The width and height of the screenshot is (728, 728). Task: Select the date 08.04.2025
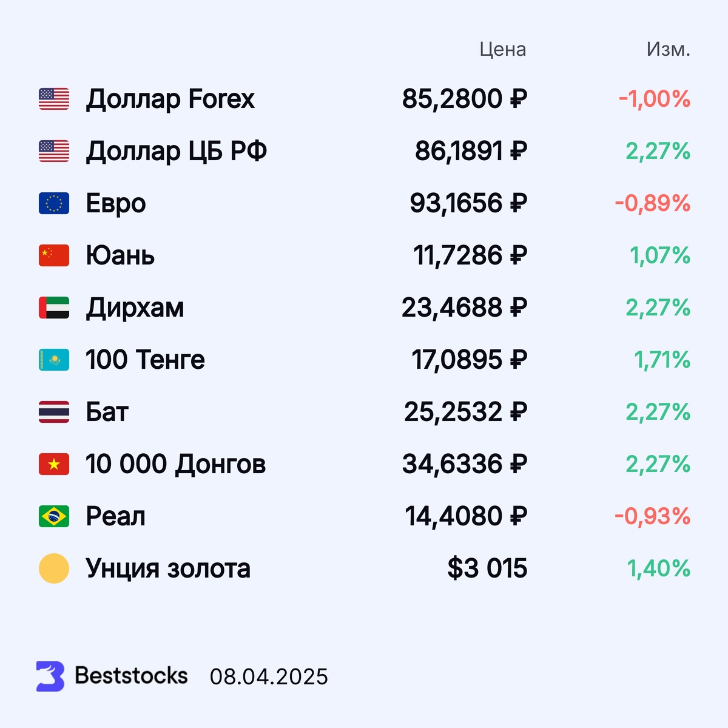pos(269,677)
